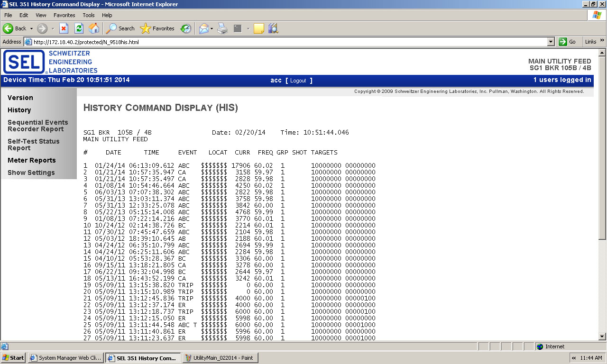Click the Windows flag throbber icon
Screen dimensions: 607x364
(597, 15)
